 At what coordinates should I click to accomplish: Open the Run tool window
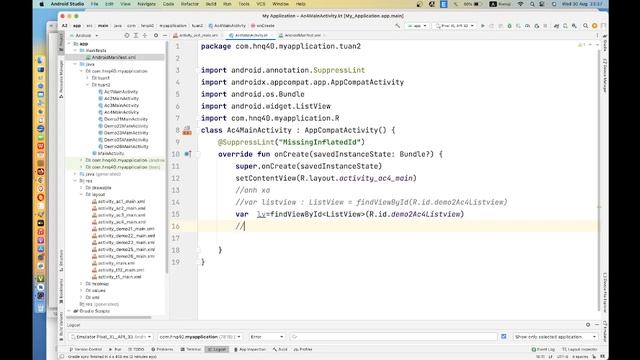115,349
